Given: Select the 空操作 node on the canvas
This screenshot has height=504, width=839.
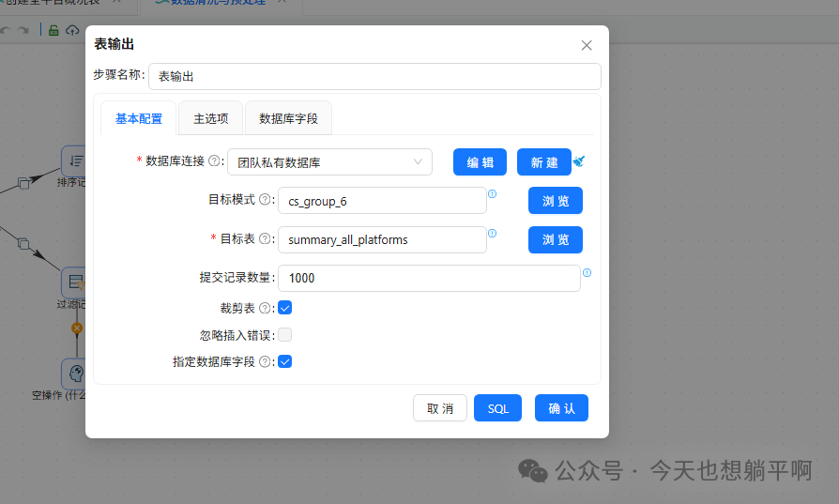Looking at the screenshot, I should (x=73, y=374).
